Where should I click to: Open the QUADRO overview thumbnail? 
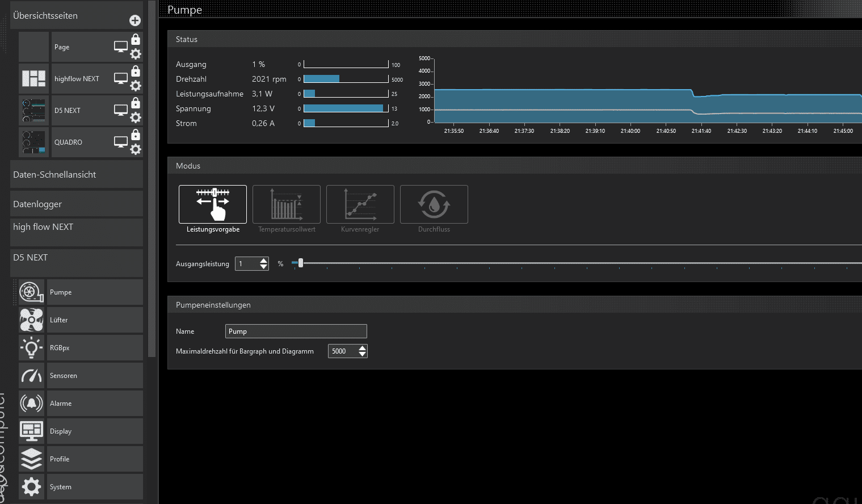[x=33, y=142]
